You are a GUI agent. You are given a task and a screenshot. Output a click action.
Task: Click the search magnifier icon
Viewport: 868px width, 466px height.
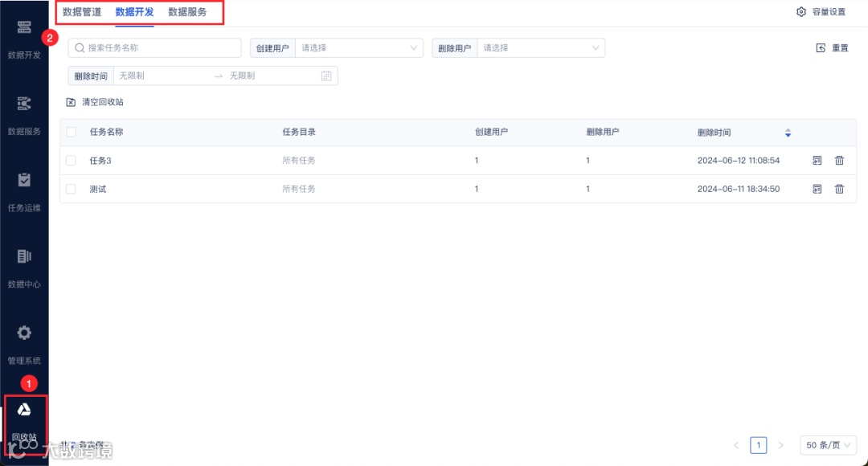tap(80, 48)
